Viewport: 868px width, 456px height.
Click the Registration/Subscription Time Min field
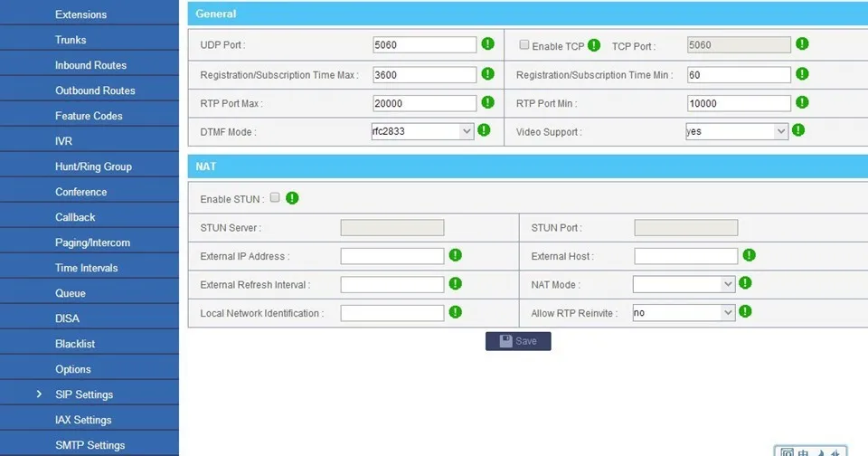pyautogui.click(x=739, y=75)
